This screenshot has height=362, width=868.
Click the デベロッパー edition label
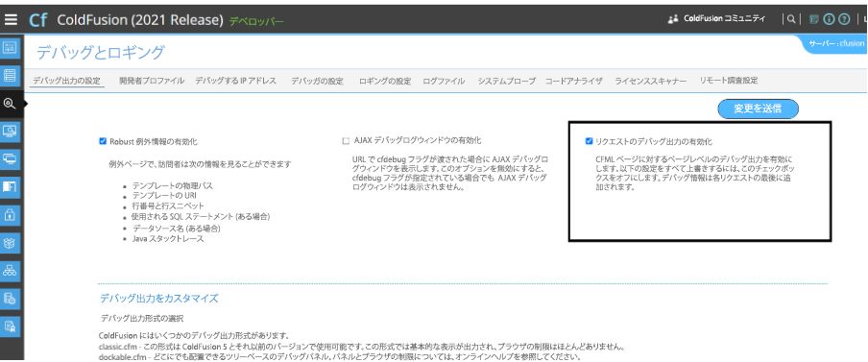(x=256, y=21)
